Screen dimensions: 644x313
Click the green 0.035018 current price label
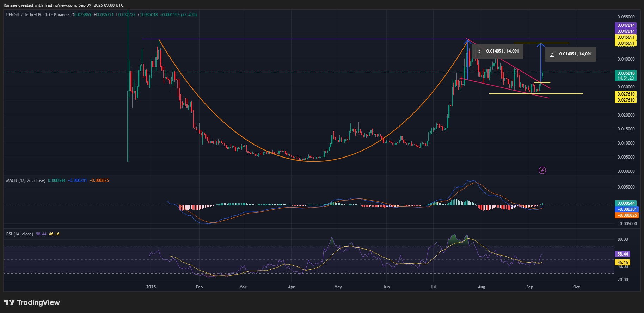pos(626,73)
